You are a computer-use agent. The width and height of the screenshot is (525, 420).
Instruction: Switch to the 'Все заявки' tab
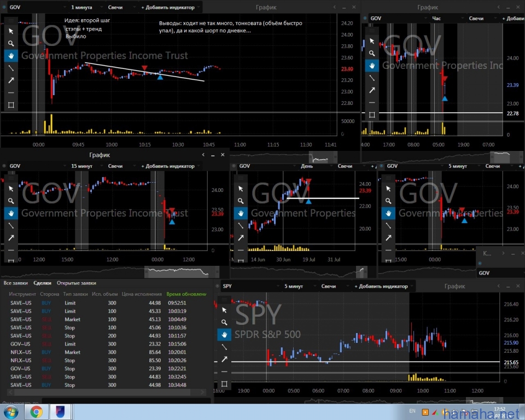click(15, 283)
